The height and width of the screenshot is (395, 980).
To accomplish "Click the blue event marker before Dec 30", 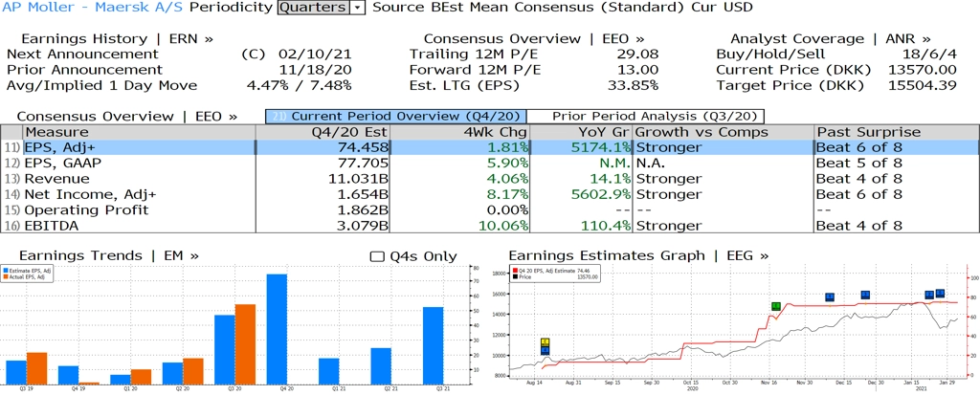I will click(865, 295).
